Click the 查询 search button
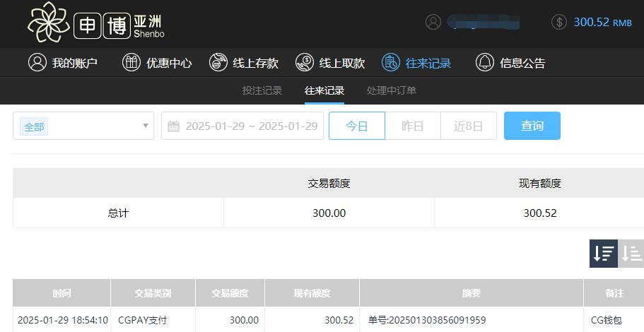The height and width of the screenshot is (332, 644). [x=532, y=126]
